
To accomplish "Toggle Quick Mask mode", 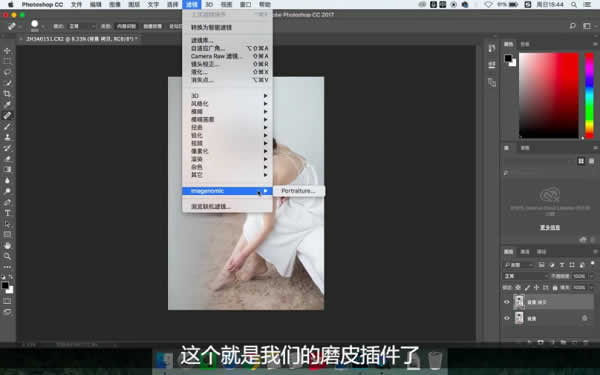I will pos(7,301).
